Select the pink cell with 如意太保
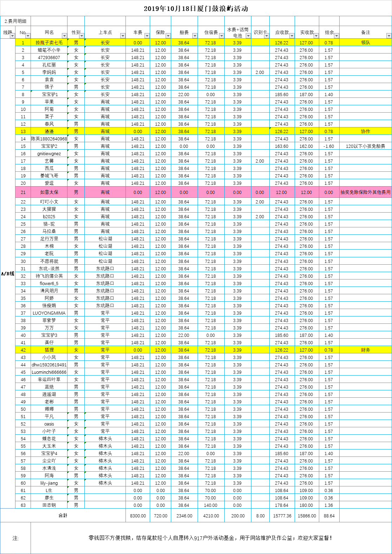 coord(49,193)
